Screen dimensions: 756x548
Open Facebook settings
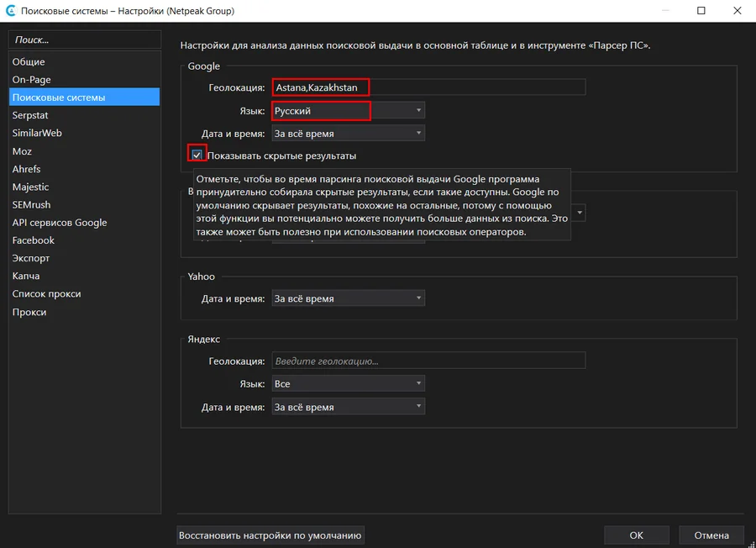tap(84, 240)
